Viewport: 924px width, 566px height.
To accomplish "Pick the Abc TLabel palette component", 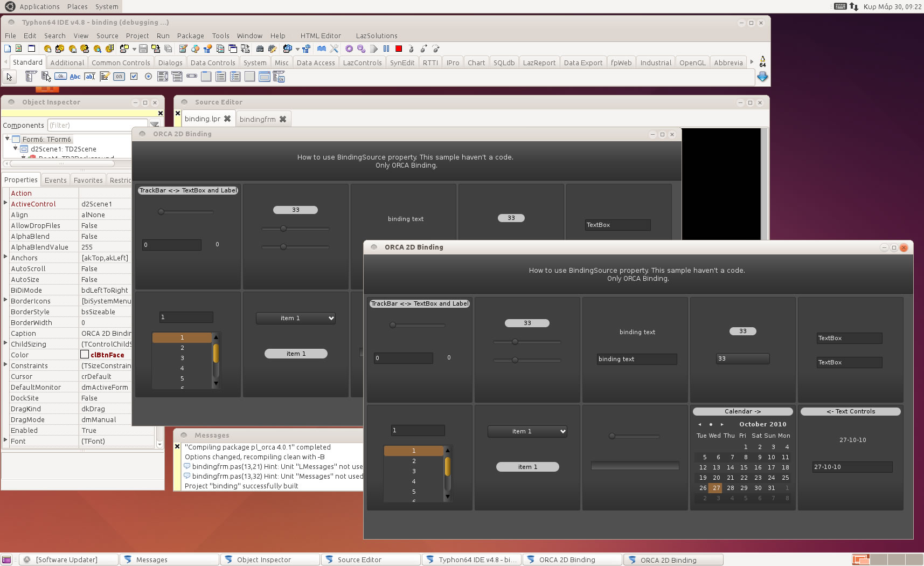I will (x=75, y=77).
